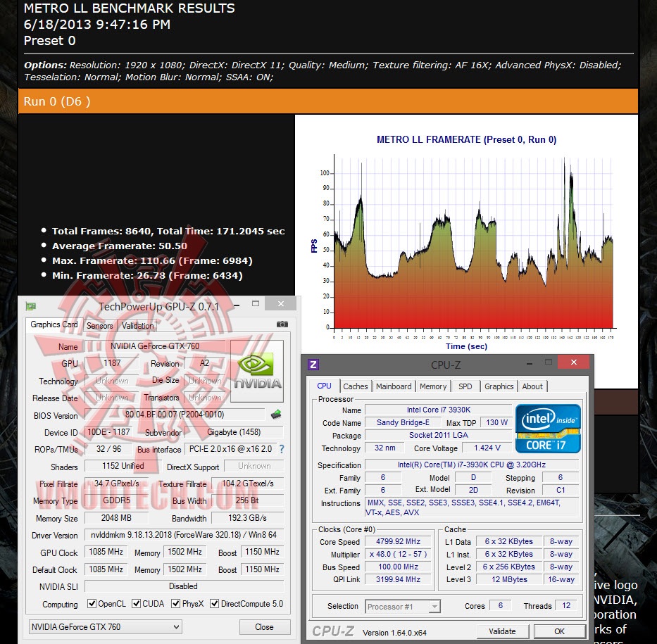This screenshot has height=644, width=657.
Task: Click the GPU-Z title bar app icon
Action: coord(30,306)
